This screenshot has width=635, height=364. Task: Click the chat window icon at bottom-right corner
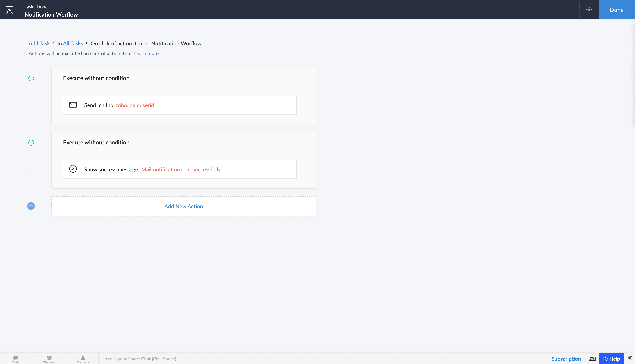629,359
